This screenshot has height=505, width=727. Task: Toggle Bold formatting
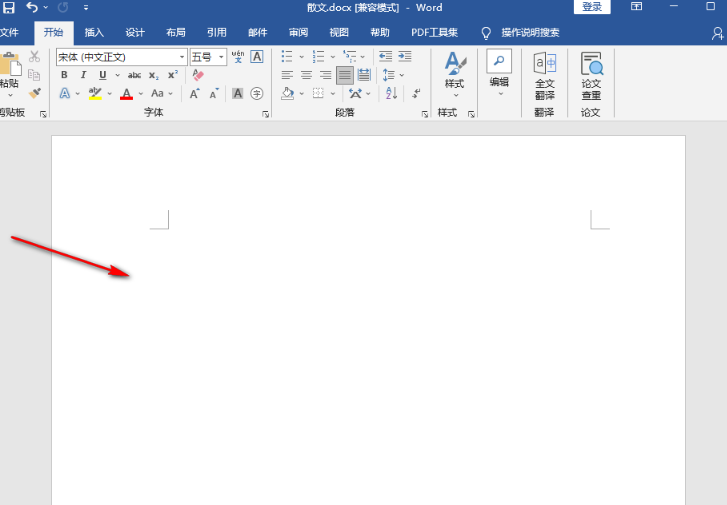pyautogui.click(x=66, y=75)
